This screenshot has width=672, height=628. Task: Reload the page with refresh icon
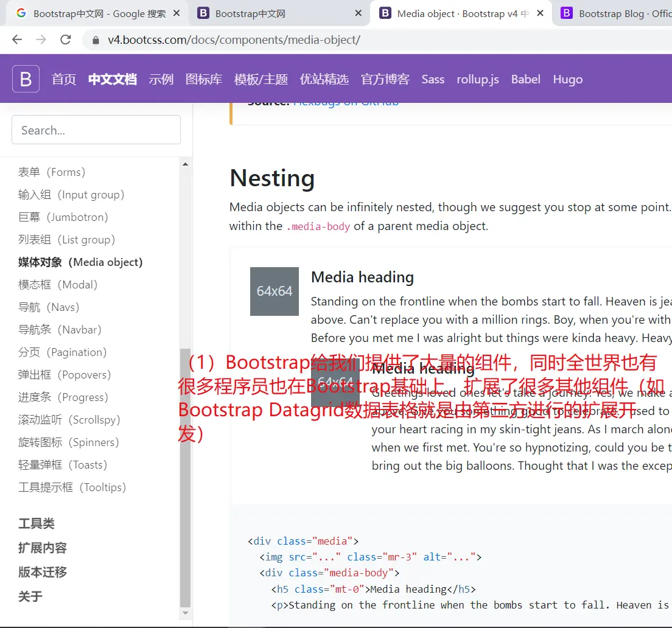click(65, 40)
